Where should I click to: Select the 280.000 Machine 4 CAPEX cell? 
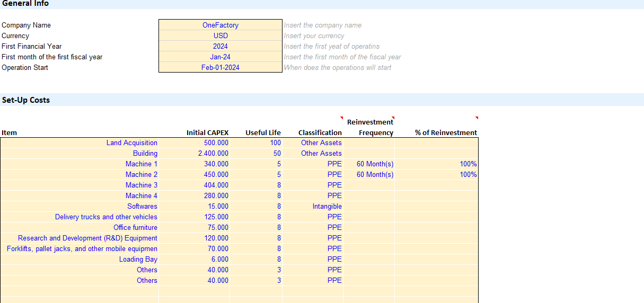tap(195, 195)
